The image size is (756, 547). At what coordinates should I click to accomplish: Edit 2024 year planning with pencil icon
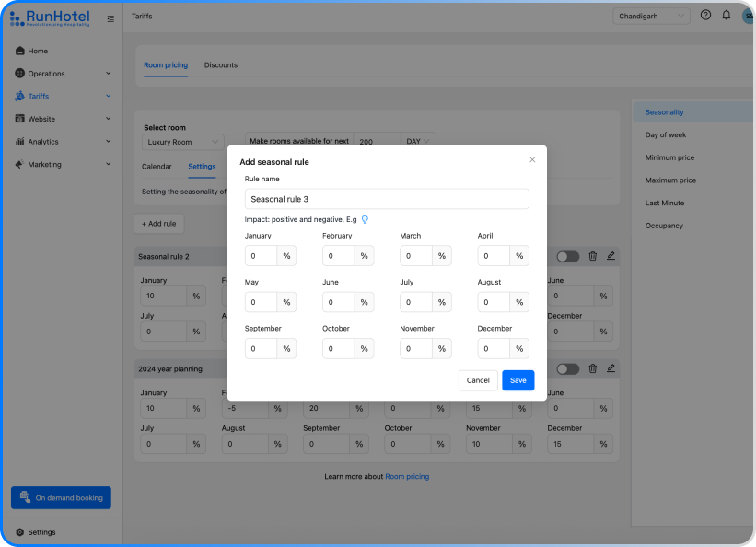click(611, 368)
